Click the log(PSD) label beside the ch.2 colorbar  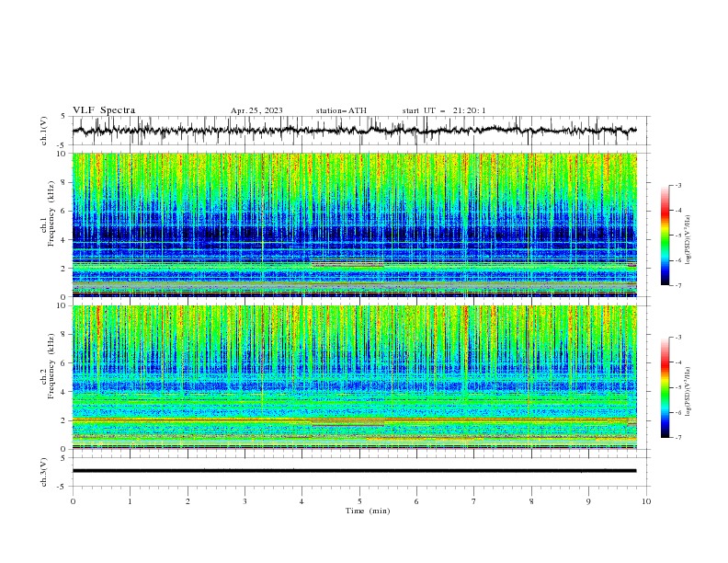click(688, 391)
